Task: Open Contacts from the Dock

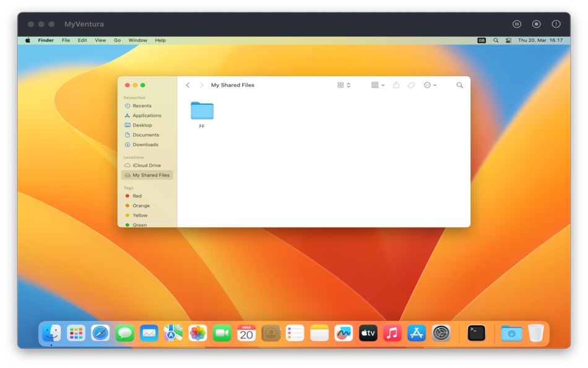Action: point(270,333)
